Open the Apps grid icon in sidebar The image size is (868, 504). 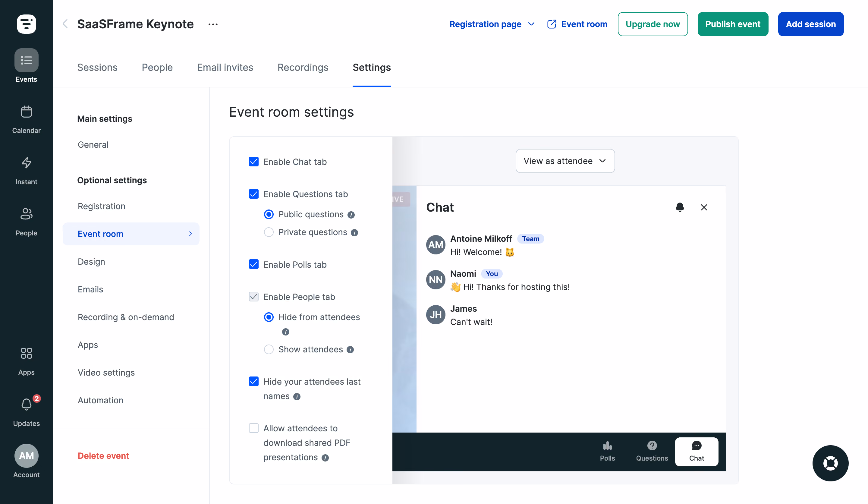[26, 354]
